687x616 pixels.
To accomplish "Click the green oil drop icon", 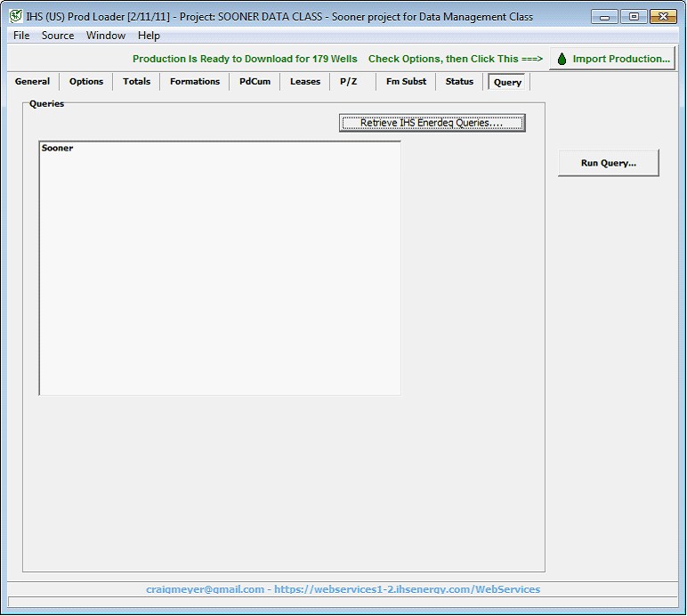I will click(x=562, y=59).
